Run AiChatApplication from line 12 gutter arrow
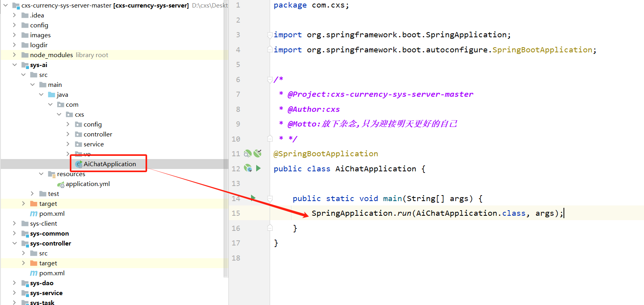Image resolution: width=644 pixels, height=305 pixels. [259, 168]
